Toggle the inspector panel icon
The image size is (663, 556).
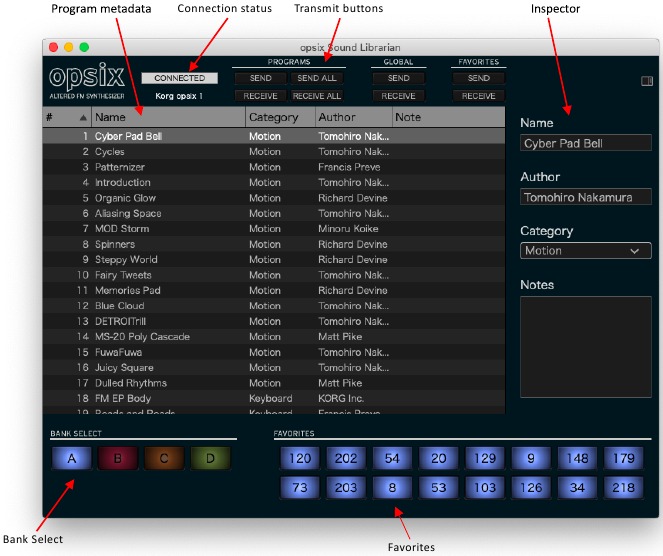coord(647,81)
